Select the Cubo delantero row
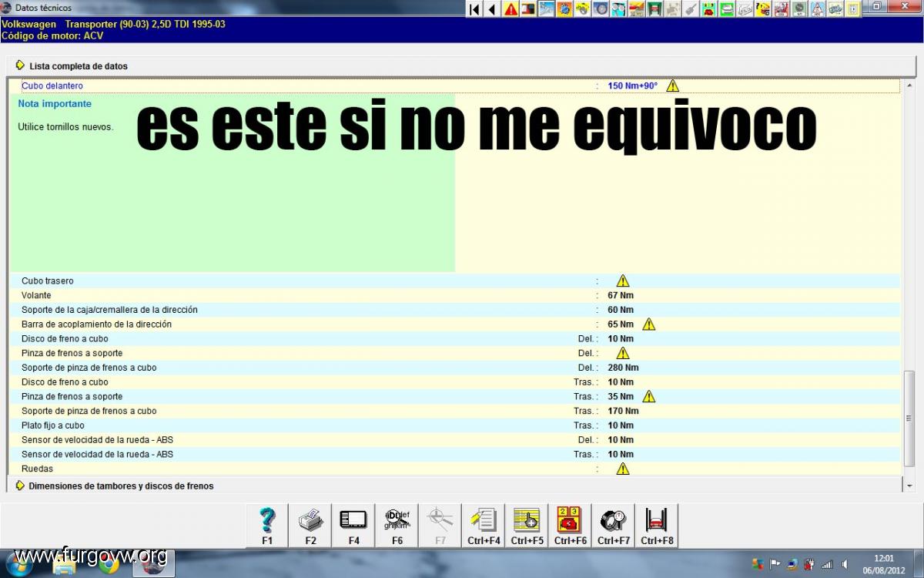The width and height of the screenshot is (924, 578). click(x=454, y=86)
